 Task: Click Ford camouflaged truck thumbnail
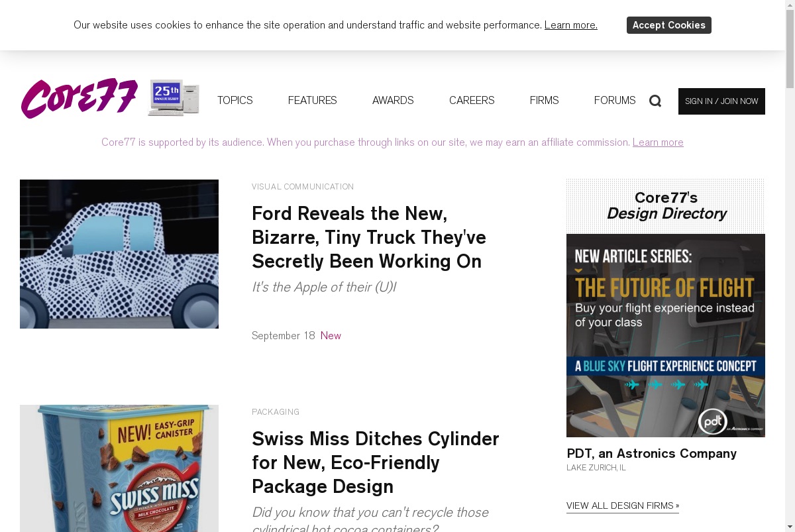click(x=119, y=254)
